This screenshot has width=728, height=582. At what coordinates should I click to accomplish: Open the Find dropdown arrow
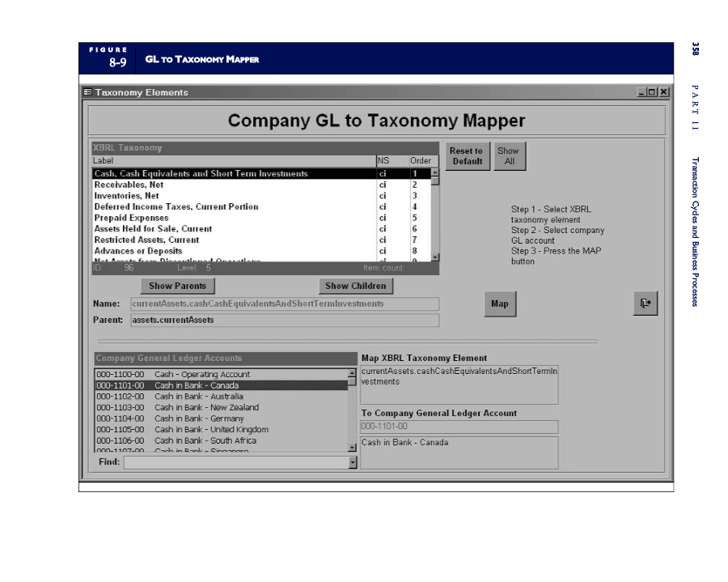[x=352, y=462]
